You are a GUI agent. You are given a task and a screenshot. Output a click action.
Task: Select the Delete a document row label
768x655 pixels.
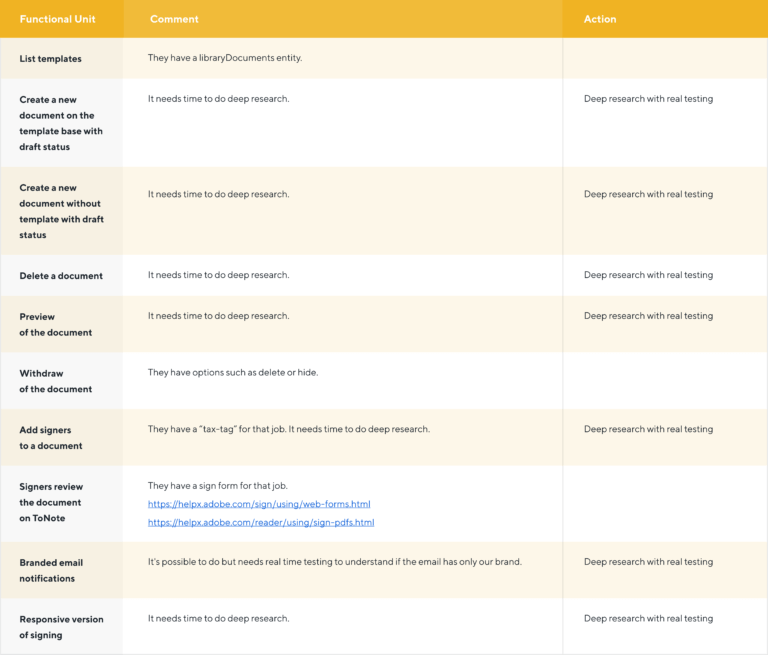[61, 276]
